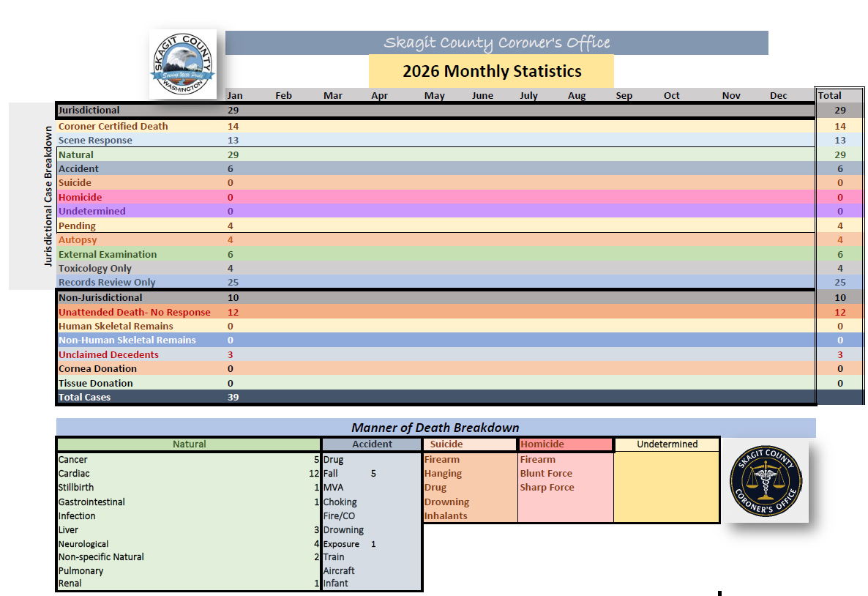Click the Coroner's Office scales seal
868x596 pixels.
766,480
